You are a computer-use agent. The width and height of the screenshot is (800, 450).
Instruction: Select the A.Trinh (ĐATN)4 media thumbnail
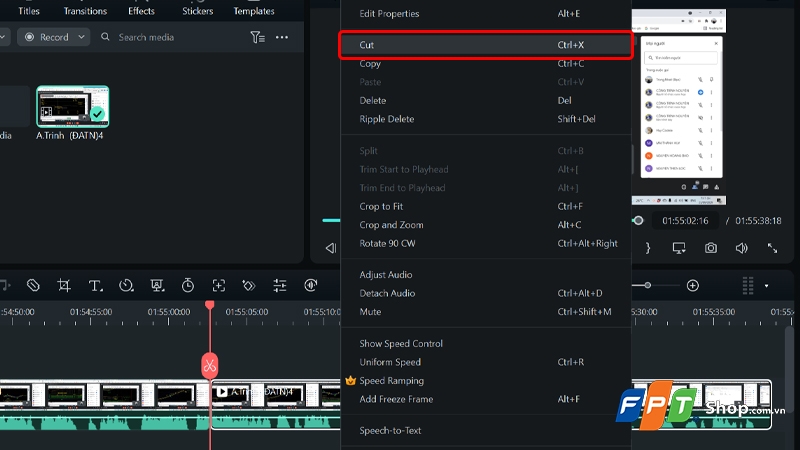pos(72,107)
